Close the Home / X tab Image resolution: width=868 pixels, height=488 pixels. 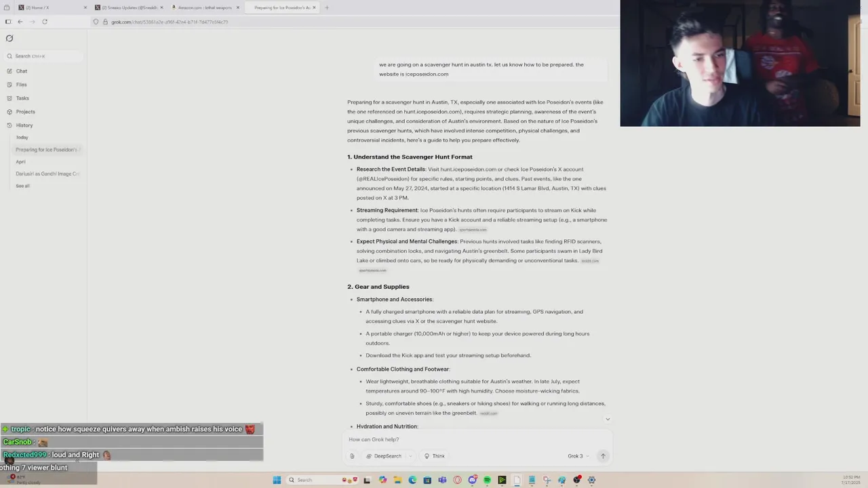point(85,7)
